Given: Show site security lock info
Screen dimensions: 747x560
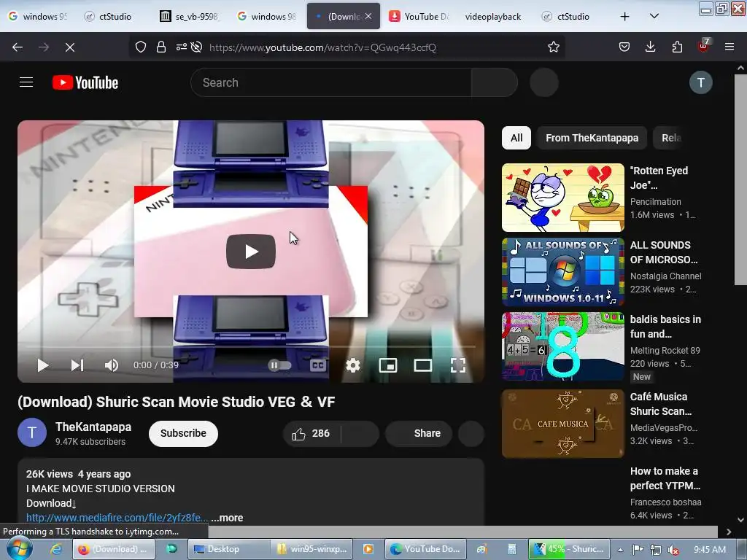Looking at the screenshot, I should click(x=161, y=47).
